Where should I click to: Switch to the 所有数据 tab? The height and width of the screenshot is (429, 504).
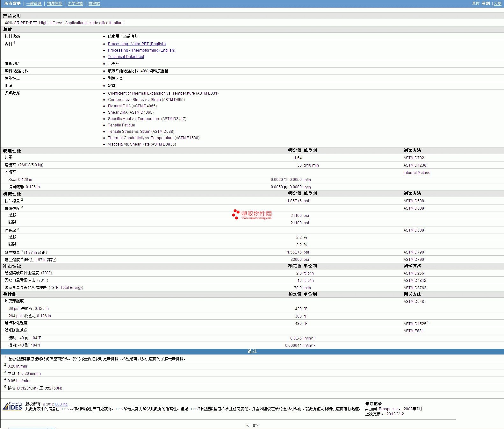tap(12, 4)
